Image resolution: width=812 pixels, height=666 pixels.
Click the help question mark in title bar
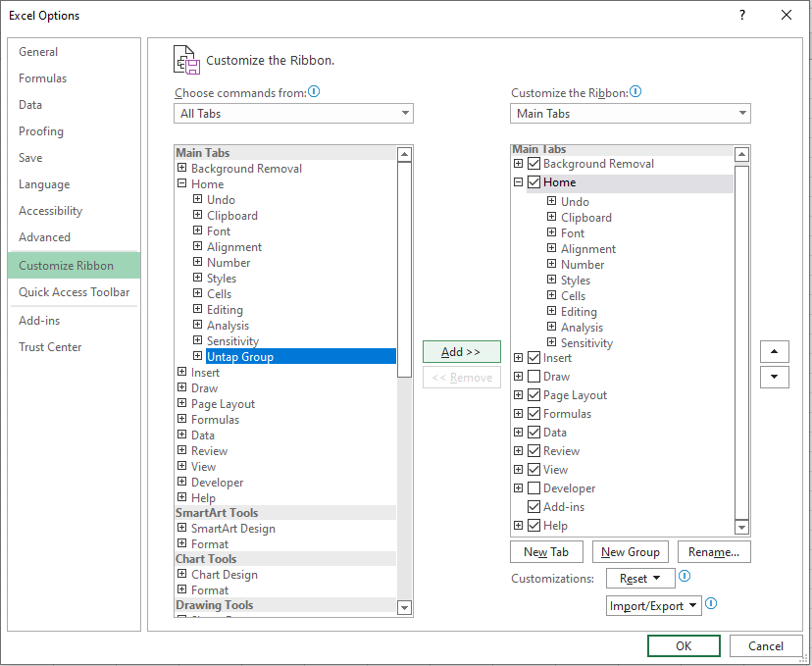742,16
